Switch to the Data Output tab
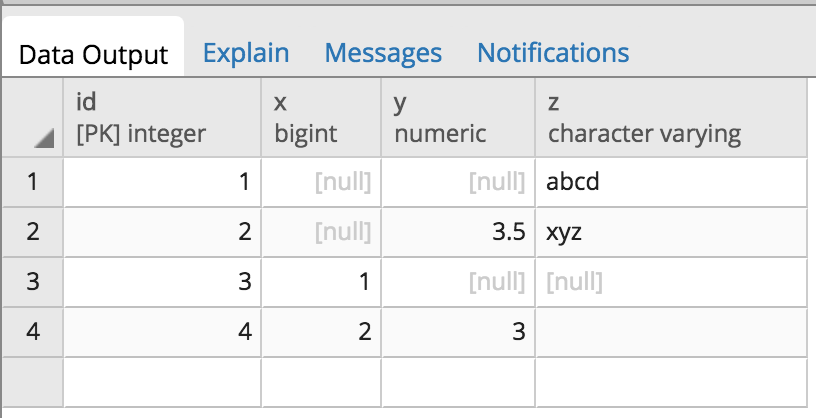Screen dimensions: 816x418 (x=93, y=54)
